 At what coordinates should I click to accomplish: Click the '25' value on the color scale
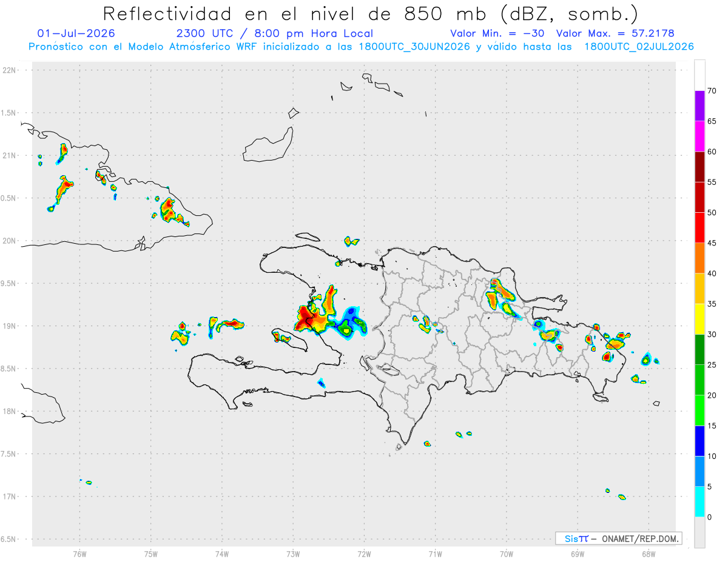[x=712, y=365]
